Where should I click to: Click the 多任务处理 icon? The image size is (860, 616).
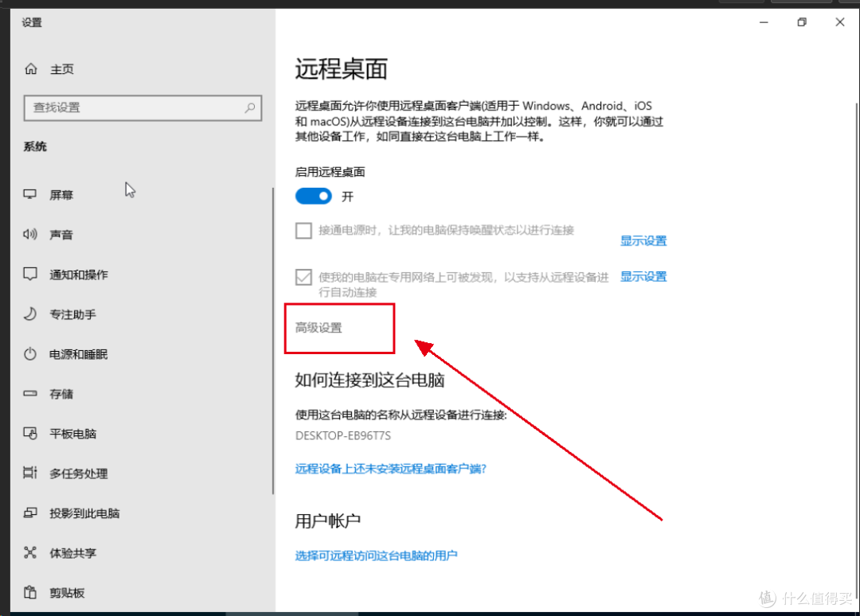(29, 473)
